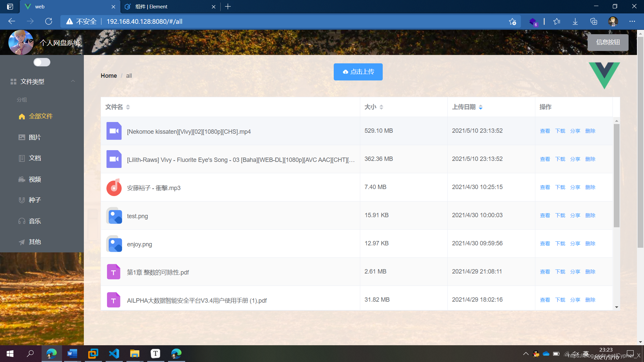Sort the table by 上传日期
The height and width of the screenshot is (362, 644).
coord(481,107)
